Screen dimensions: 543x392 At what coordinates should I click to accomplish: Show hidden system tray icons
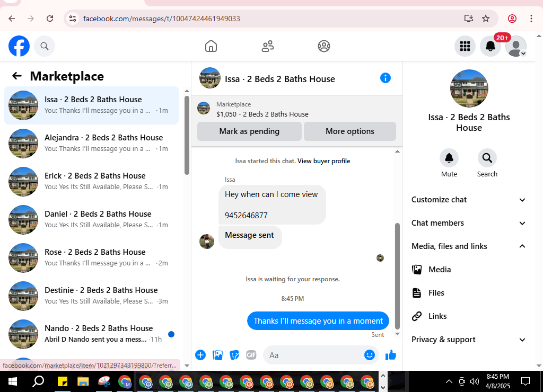[x=449, y=381]
